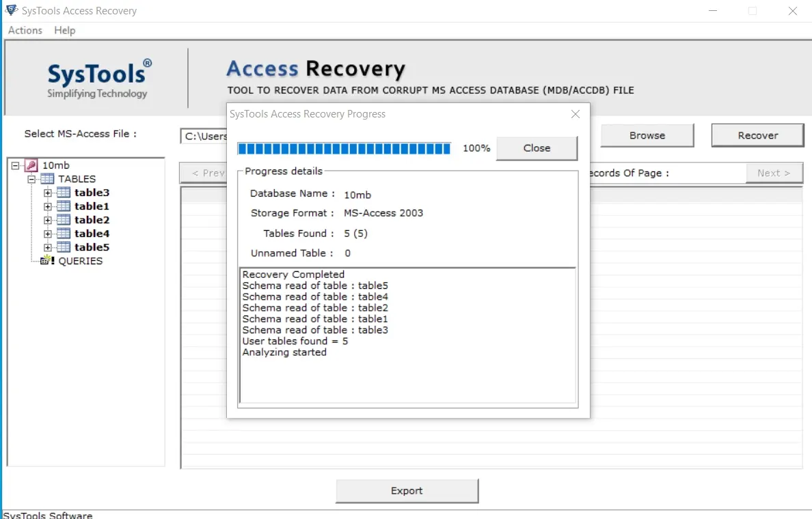Click the table2 grid icon

point(63,220)
